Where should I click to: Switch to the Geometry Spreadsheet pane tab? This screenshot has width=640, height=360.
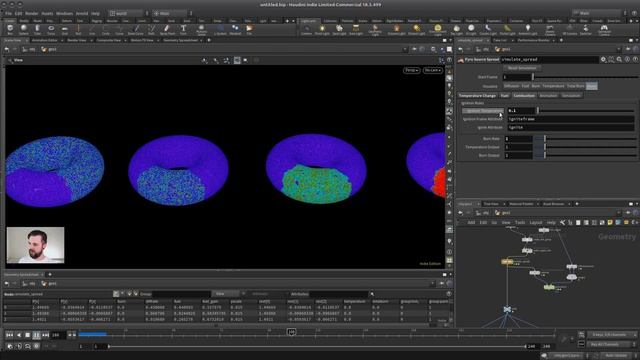point(181,40)
